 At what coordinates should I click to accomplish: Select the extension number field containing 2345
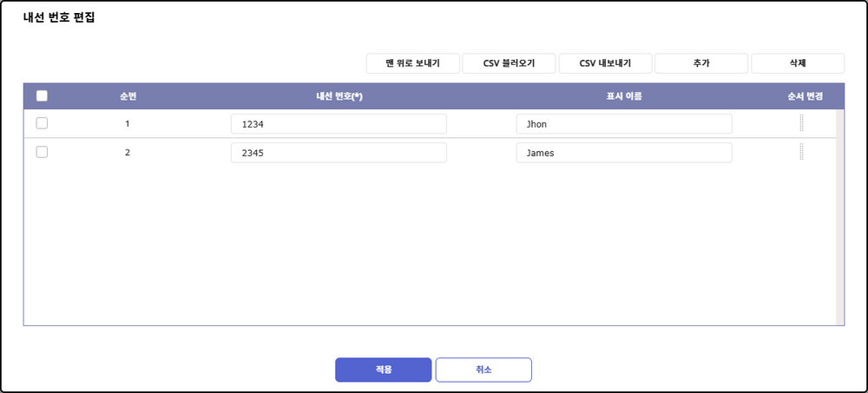(339, 153)
